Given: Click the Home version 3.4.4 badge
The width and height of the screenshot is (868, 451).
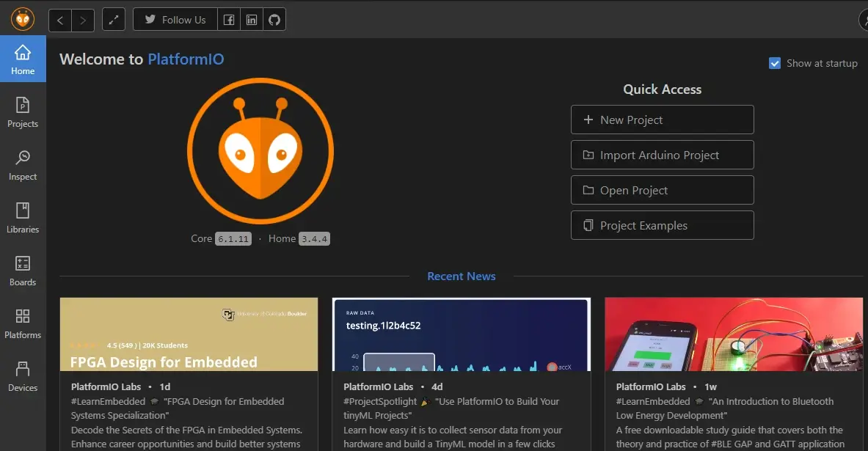Looking at the screenshot, I should point(315,238).
